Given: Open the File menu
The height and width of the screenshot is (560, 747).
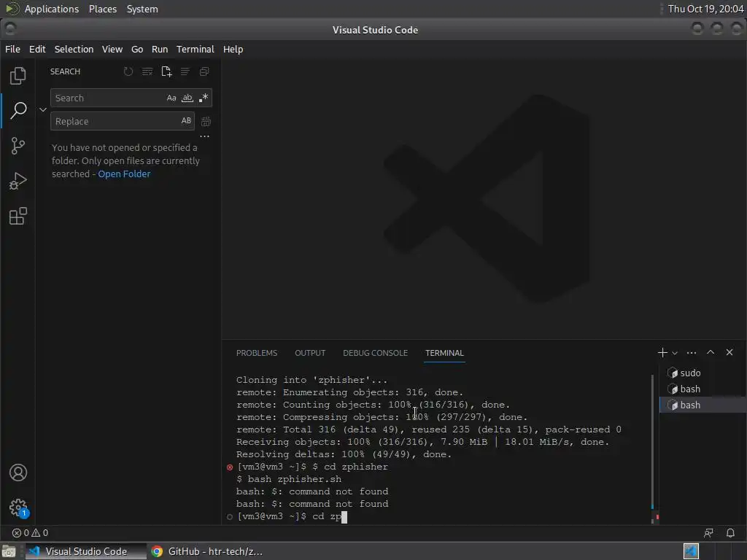Looking at the screenshot, I should [13, 49].
